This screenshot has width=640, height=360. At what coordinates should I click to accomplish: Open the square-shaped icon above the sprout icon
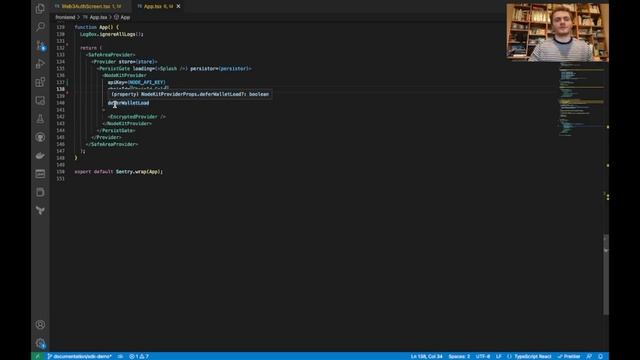(x=40, y=192)
